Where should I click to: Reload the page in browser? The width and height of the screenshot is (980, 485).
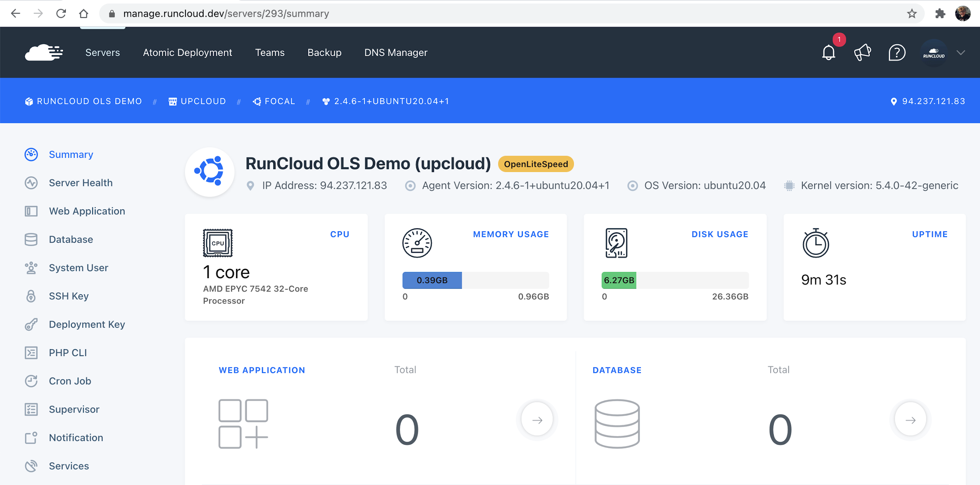[61, 13]
